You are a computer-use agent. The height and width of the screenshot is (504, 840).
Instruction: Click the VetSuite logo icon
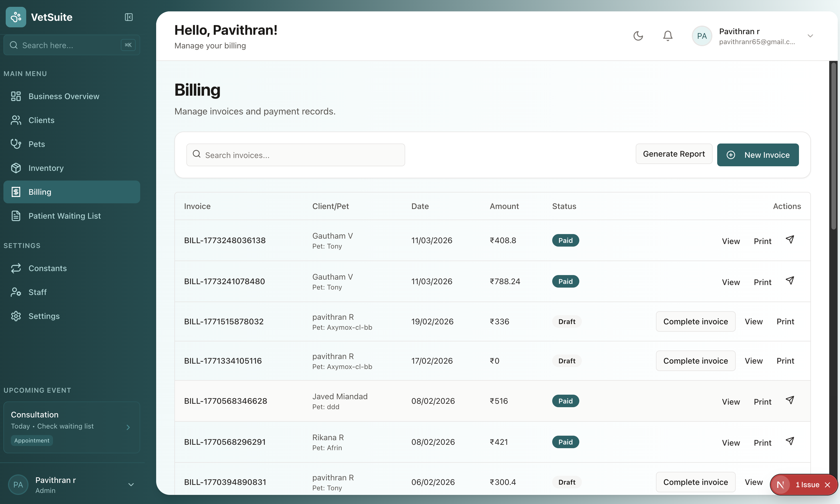point(16,17)
